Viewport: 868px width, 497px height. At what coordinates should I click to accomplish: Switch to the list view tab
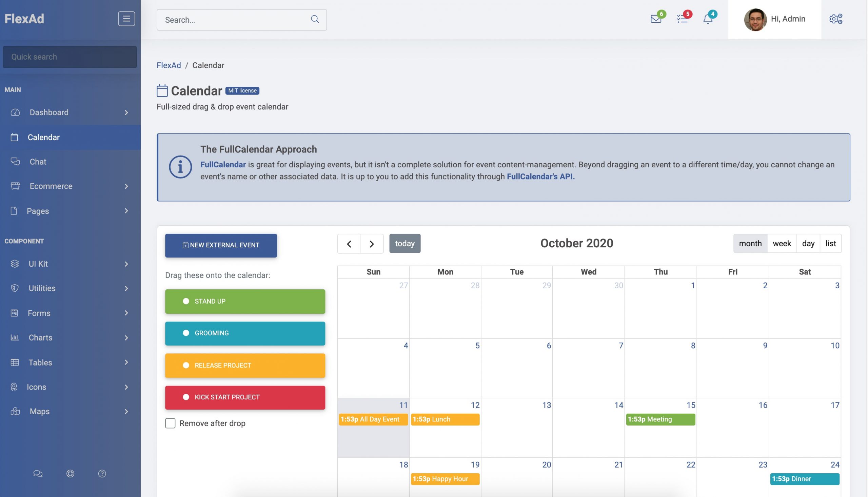(830, 243)
